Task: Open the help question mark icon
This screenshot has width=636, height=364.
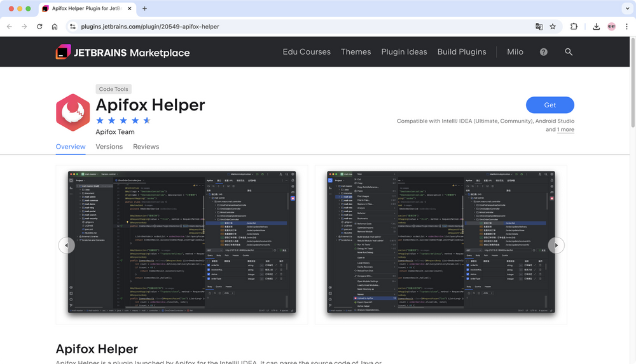Action: pos(544,52)
